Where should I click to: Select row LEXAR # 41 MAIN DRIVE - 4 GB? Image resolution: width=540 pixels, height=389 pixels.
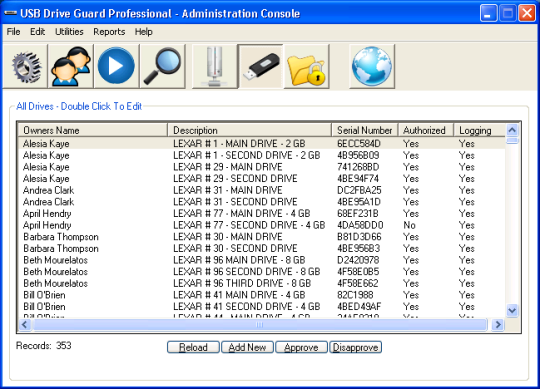[261, 295]
